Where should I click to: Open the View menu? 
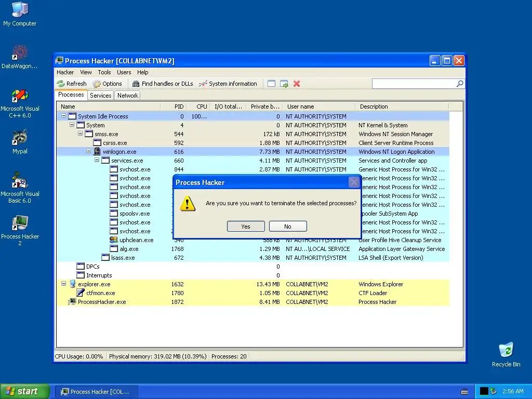point(86,72)
